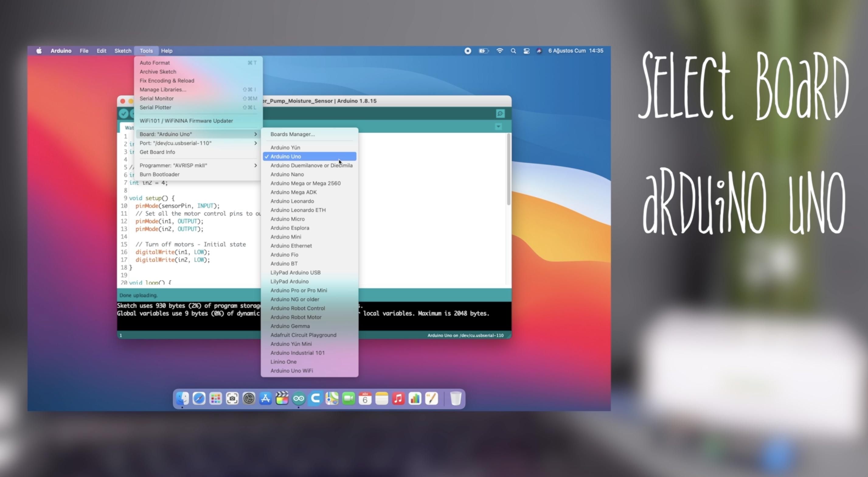
Task: Click Auto Format menu item
Action: (154, 63)
